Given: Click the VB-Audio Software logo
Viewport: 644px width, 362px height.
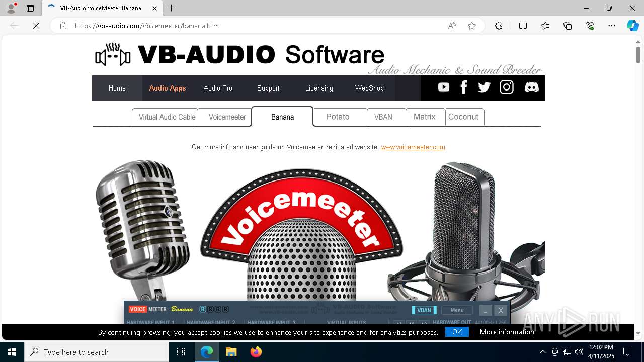Looking at the screenshot, I should click(x=239, y=55).
